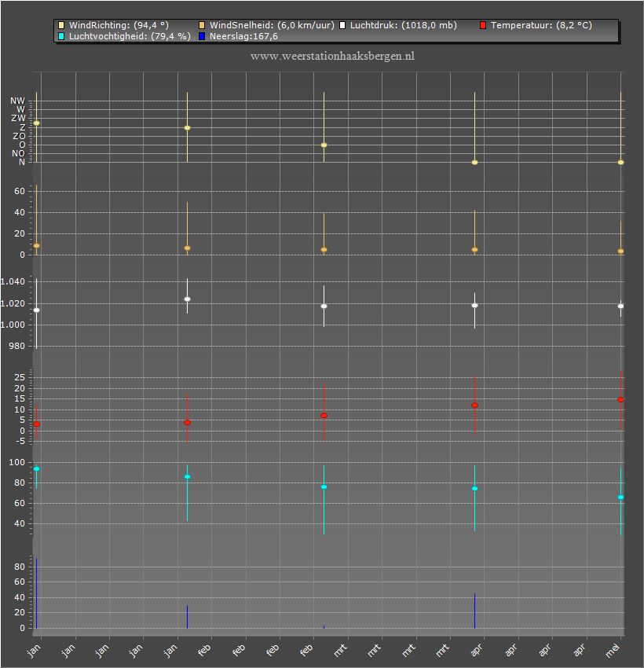Image resolution: width=644 pixels, height=668 pixels.
Task: Click the NW wind direction axis label
Action: [x=18, y=101]
